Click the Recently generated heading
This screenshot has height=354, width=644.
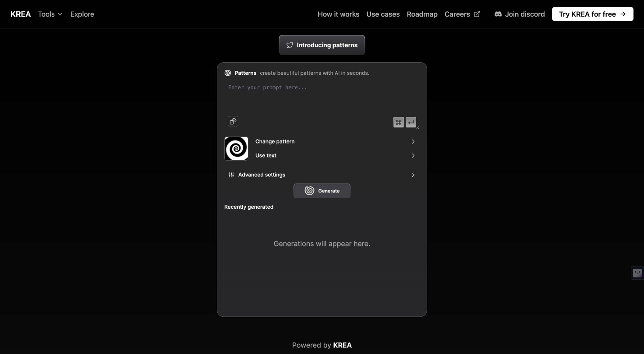(x=249, y=207)
